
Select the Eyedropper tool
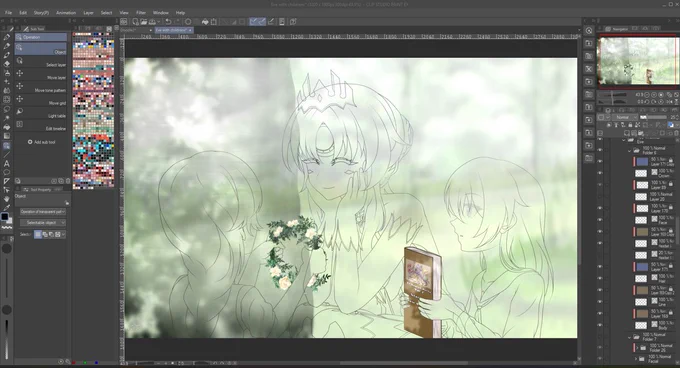pos(7,208)
